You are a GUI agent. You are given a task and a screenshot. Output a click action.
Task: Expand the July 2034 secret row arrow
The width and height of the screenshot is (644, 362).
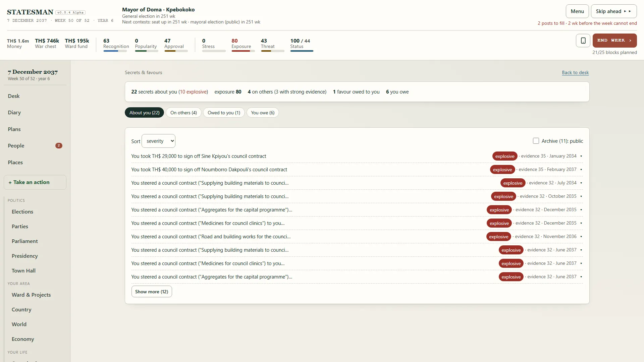[x=581, y=183]
